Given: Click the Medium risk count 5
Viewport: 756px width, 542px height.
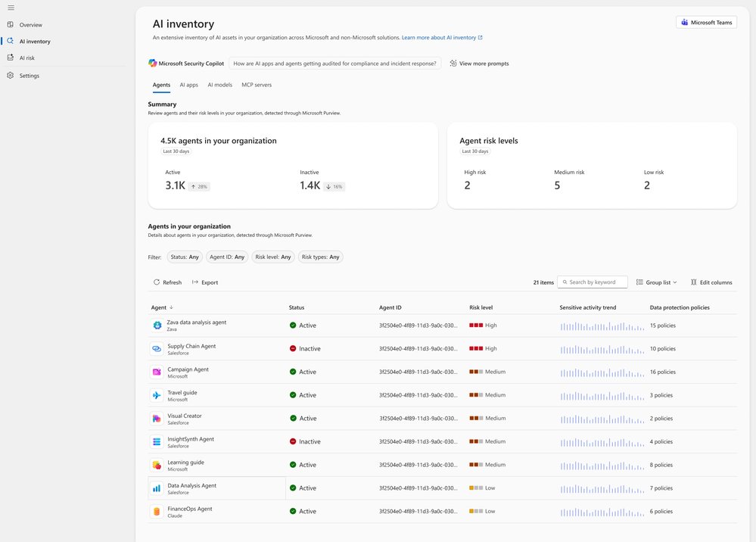Looking at the screenshot, I should click(558, 185).
